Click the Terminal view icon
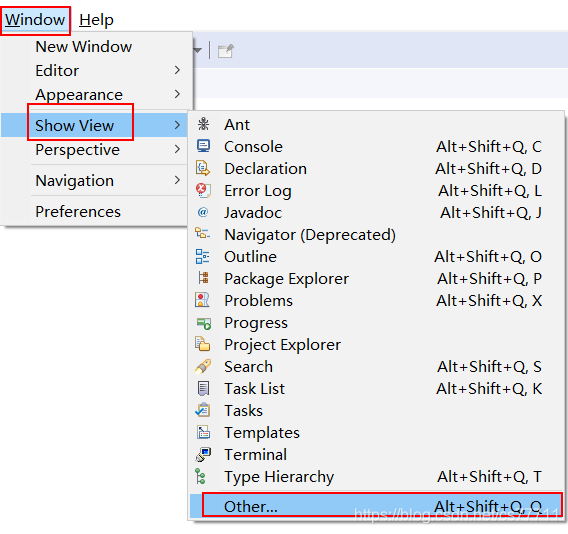The height and width of the screenshot is (534, 568). coord(203,454)
